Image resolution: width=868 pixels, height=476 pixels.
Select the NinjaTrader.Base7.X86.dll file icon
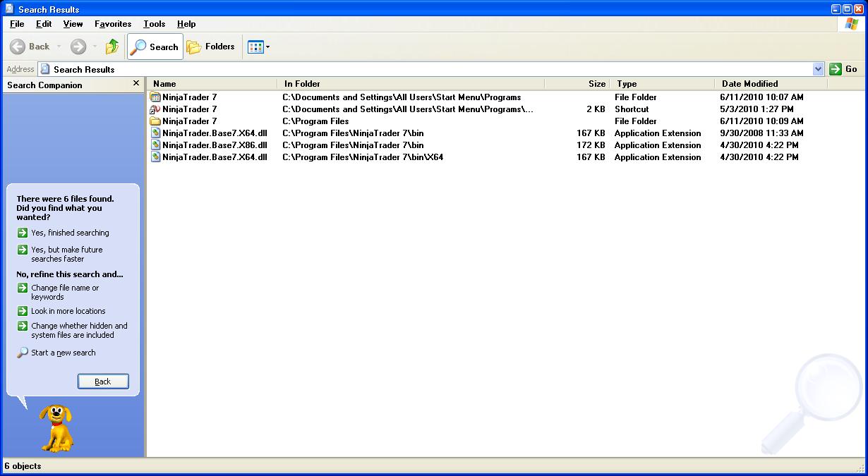pyautogui.click(x=155, y=145)
